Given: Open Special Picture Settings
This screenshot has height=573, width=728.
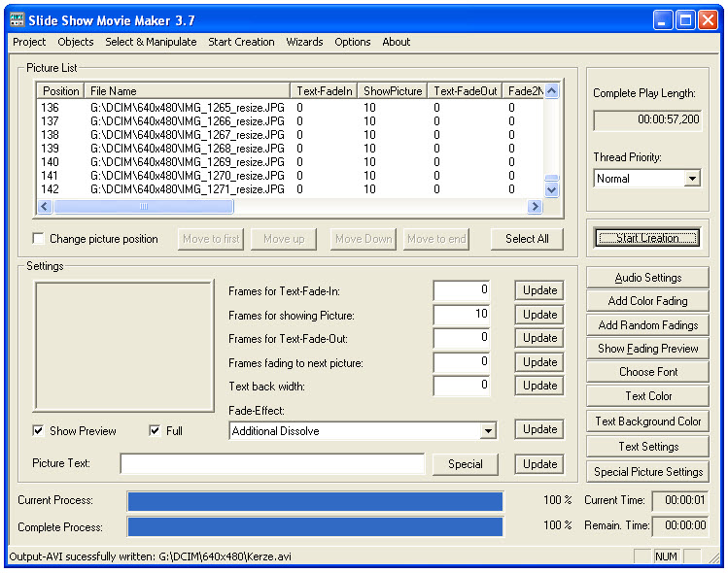Looking at the screenshot, I should 647,472.
